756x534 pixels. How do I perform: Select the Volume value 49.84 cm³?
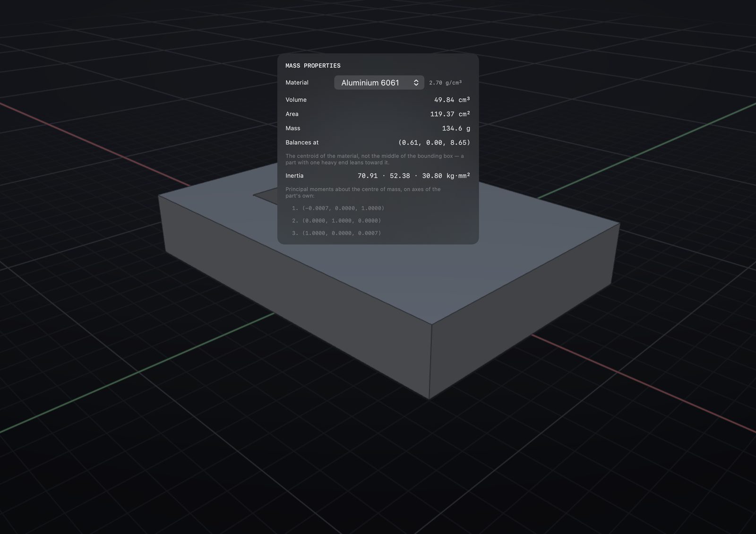tap(452, 100)
